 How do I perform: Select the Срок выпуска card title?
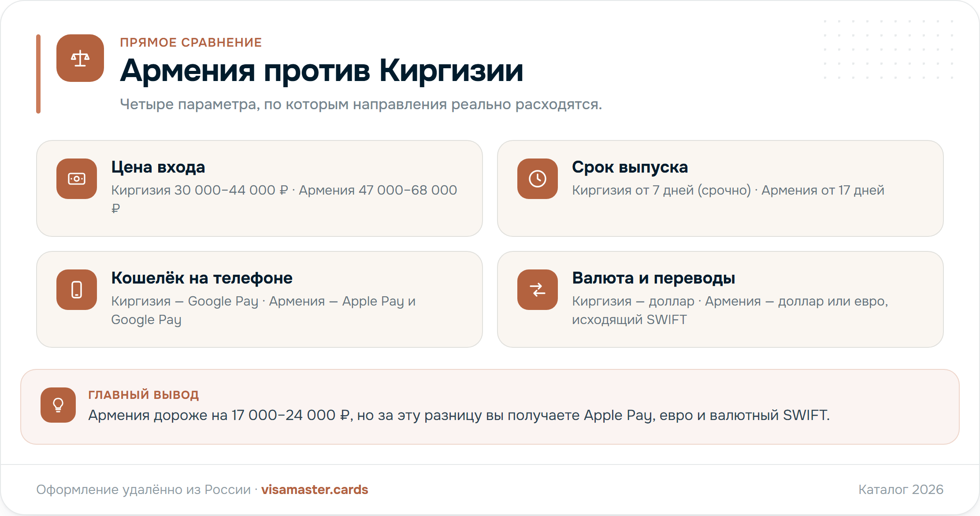coord(630,167)
